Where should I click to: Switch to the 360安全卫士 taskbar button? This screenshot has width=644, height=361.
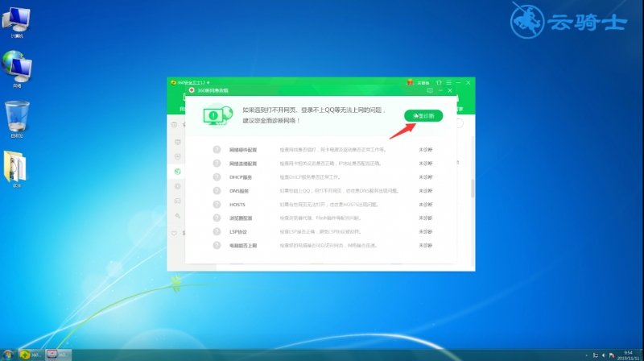pyautogui.click(x=31, y=355)
